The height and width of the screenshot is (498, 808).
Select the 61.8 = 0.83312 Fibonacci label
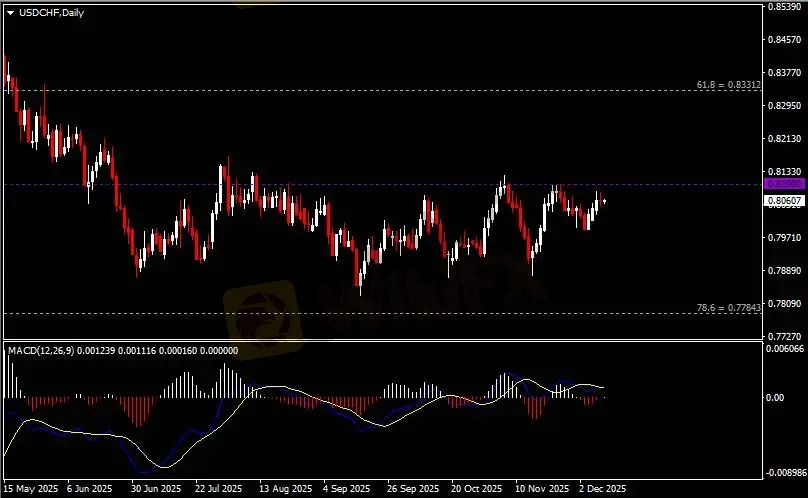729,86
